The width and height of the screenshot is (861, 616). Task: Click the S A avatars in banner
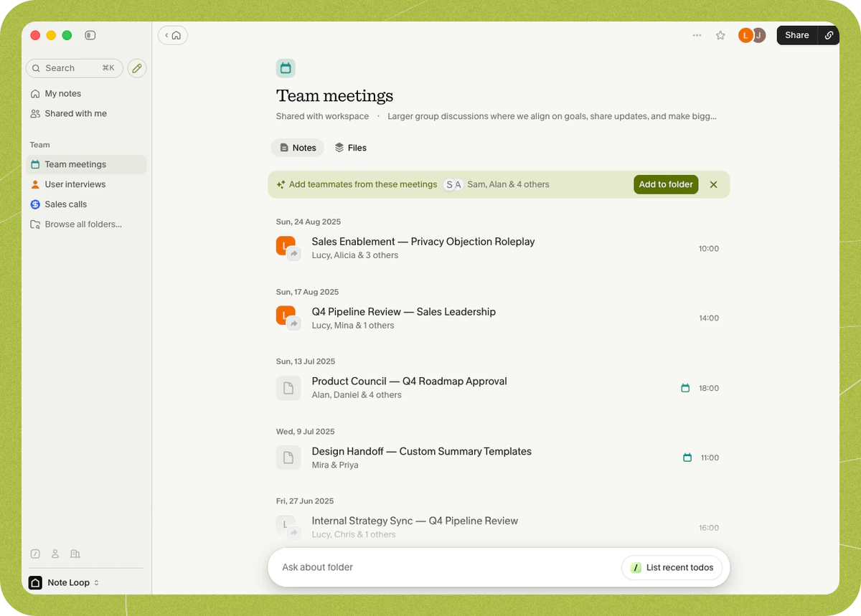point(453,184)
